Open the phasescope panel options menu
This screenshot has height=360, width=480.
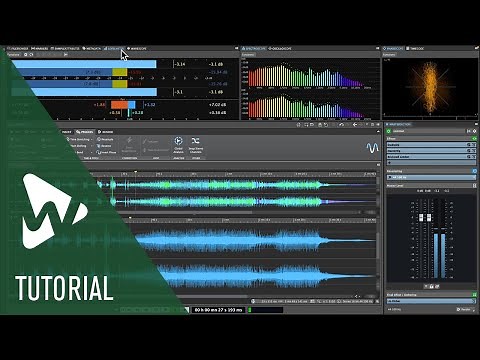pyautogui.click(x=477, y=48)
